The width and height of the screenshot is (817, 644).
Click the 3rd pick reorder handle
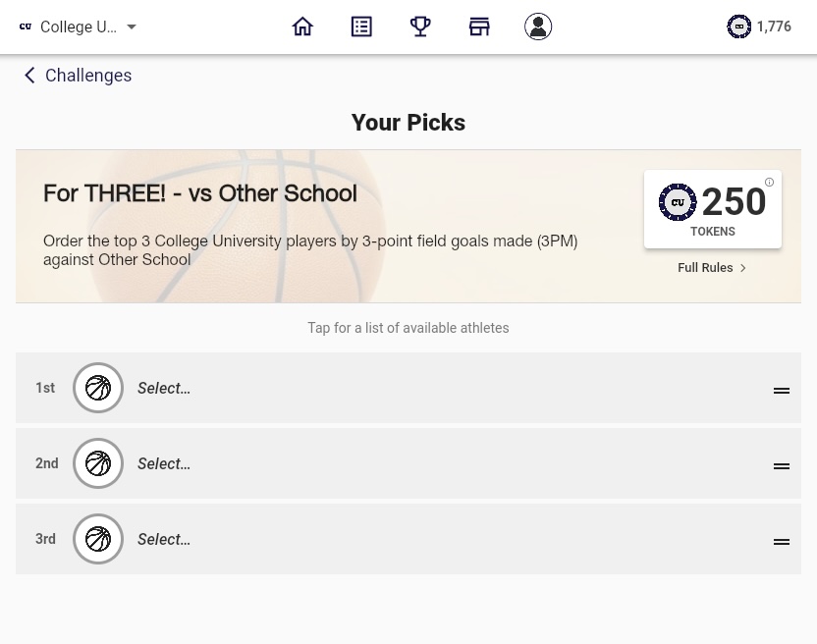pyautogui.click(x=782, y=542)
